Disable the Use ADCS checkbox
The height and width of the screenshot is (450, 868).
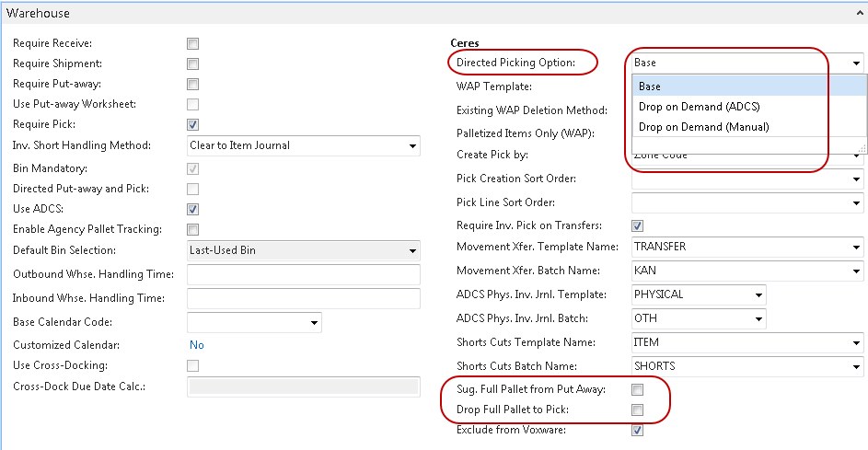pyautogui.click(x=193, y=209)
